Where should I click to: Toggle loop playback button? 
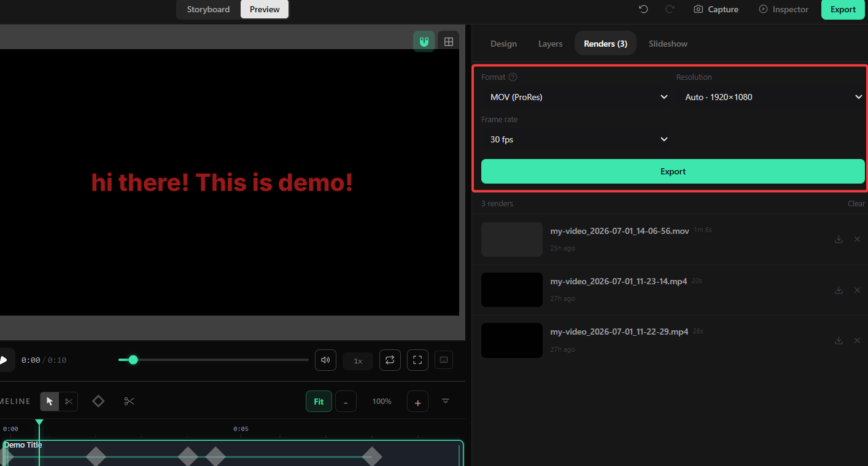click(x=390, y=360)
